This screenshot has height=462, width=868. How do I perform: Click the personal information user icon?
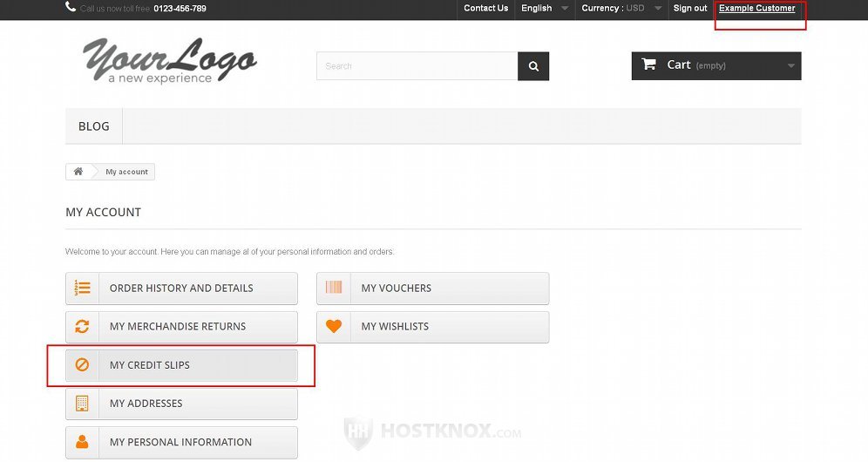coord(83,442)
